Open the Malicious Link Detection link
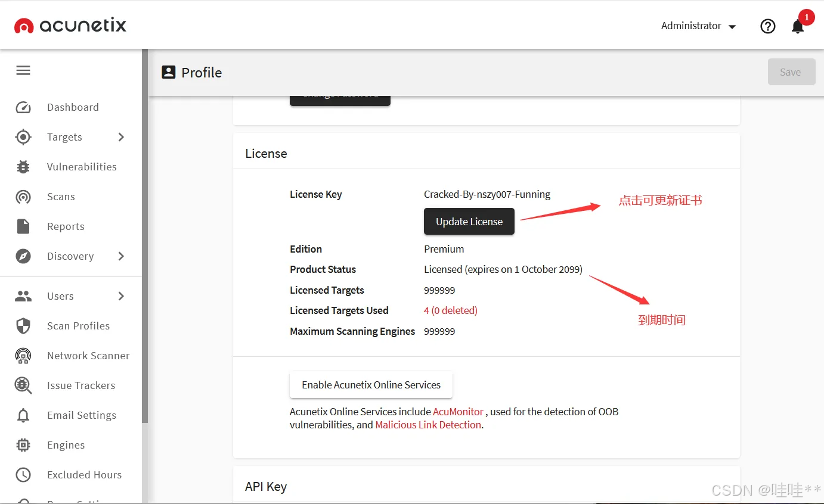Screen dimensions: 824x504 tap(428, 425)
